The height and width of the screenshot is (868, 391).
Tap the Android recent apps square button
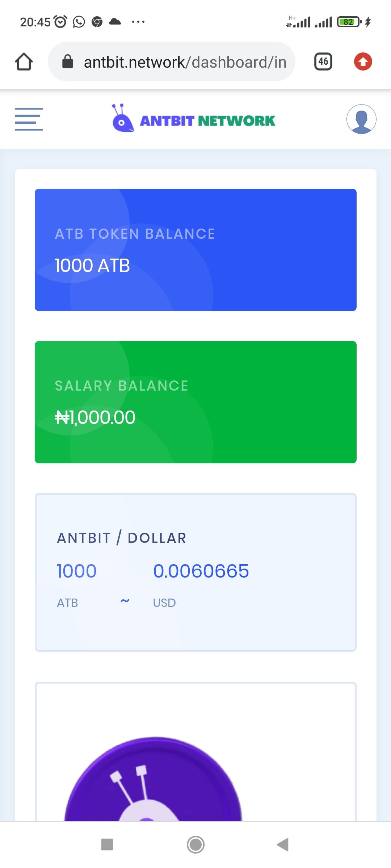tap(107, 844)
